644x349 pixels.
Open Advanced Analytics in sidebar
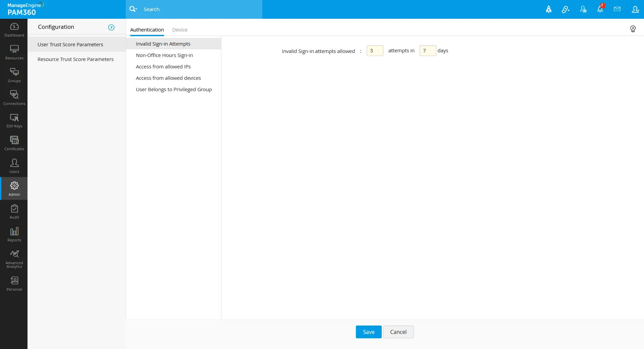coord(14,259)
